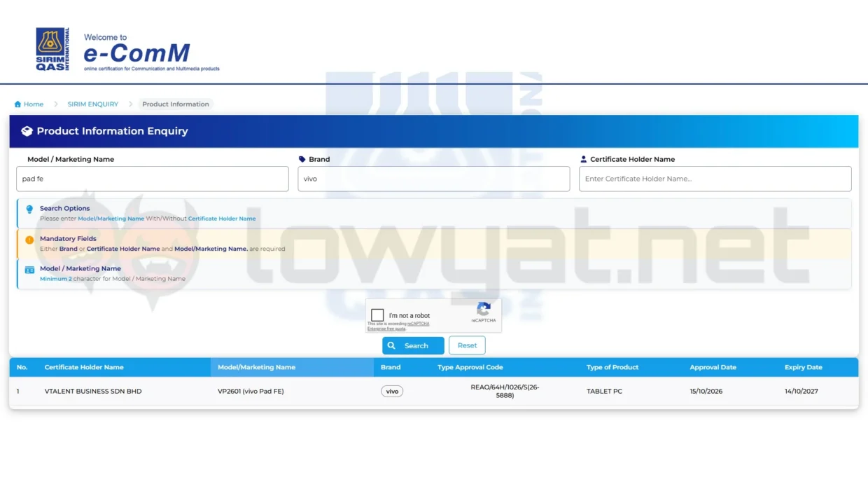Click the vivo brand badge in results
This screenshot has height=489, width=868.
(392, 392)
